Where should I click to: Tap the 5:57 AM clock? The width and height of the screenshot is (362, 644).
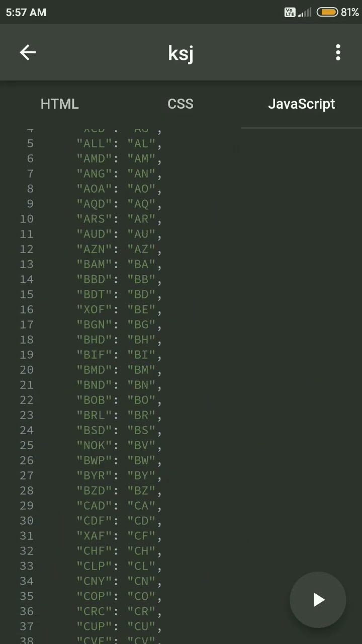[x=26, y=13]
